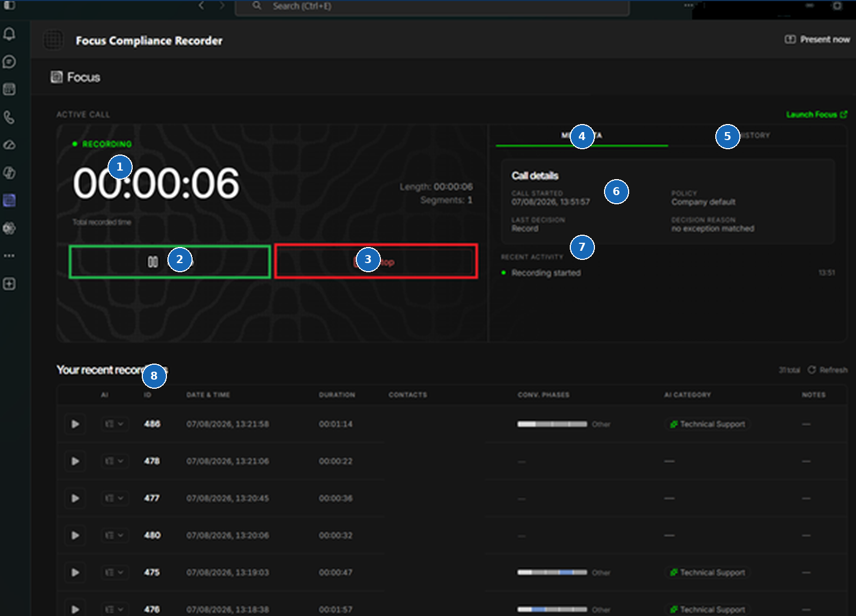This screenshot has width=856, height=616.
Task: Expand the AI dropdown for recording 477
Action: [114, 498]
